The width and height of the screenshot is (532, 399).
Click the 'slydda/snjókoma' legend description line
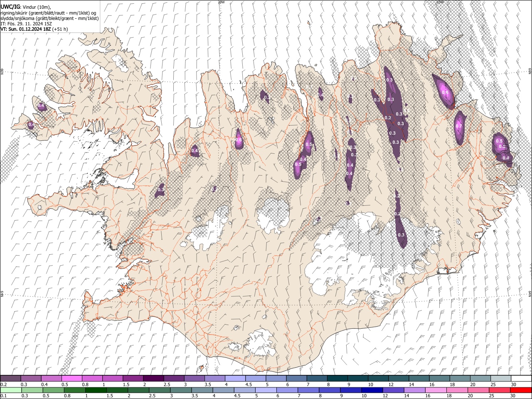coord(49,18)
